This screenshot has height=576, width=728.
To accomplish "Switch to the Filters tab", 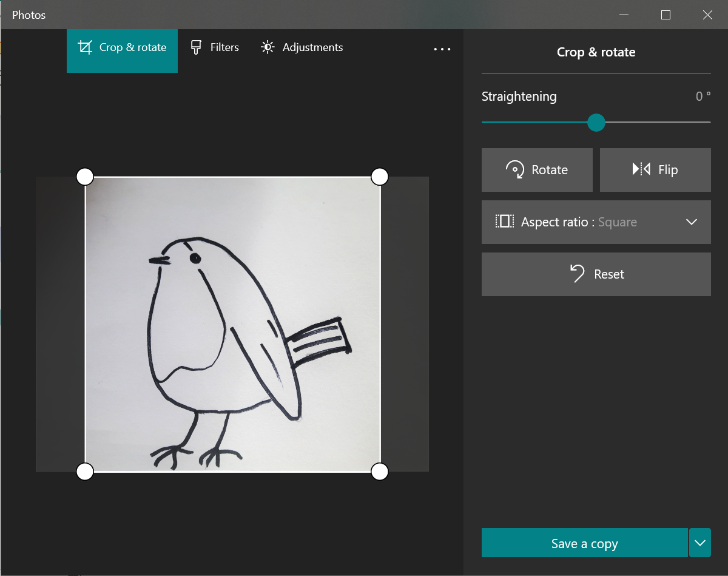I will [215, 47].
